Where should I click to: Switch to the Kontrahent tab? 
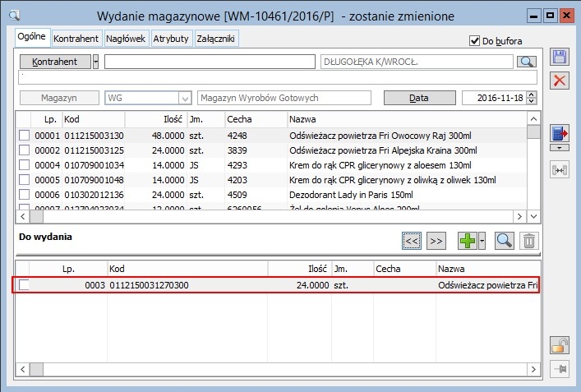point(76,39)
